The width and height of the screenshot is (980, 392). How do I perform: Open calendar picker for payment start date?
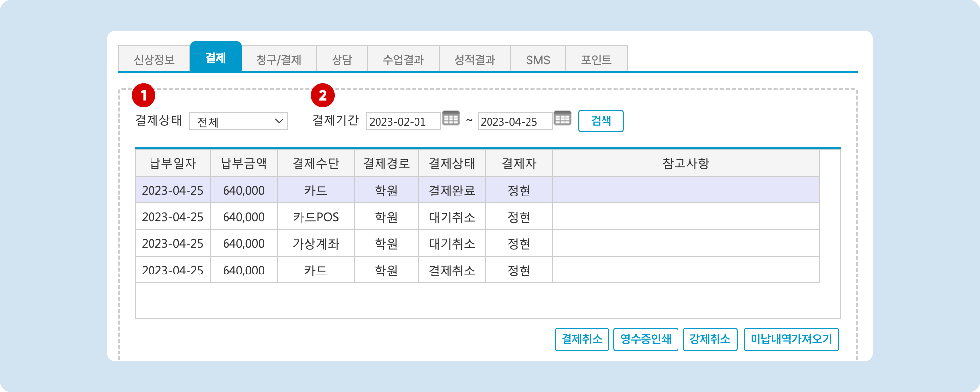tap(451, 118)
